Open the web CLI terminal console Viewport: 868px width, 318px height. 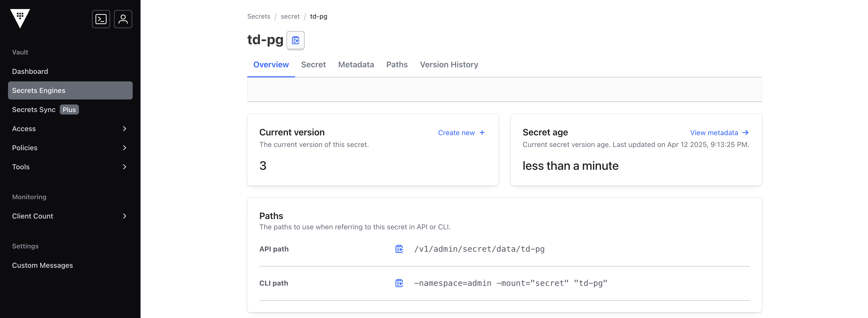pyautogui.click(x=101, y=19)
